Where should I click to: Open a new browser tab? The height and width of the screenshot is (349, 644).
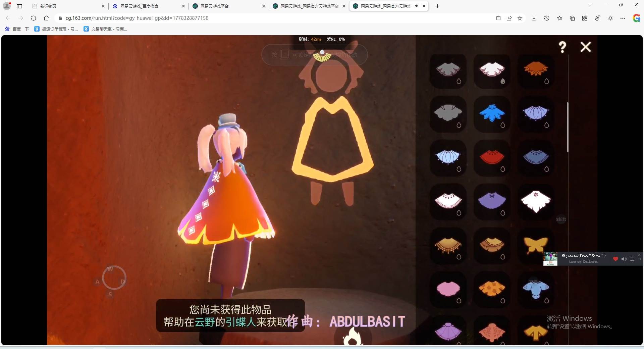(x=437, y=6)
